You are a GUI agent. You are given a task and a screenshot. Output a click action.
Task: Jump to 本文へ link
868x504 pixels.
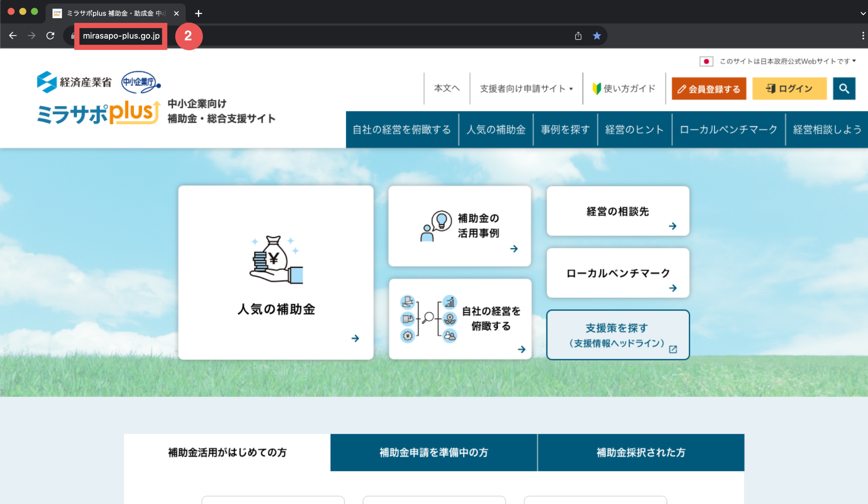(x=447, y=88)
